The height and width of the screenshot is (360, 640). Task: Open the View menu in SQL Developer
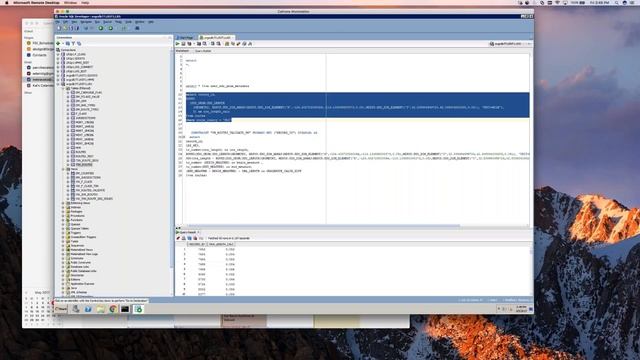coord(74,22)
